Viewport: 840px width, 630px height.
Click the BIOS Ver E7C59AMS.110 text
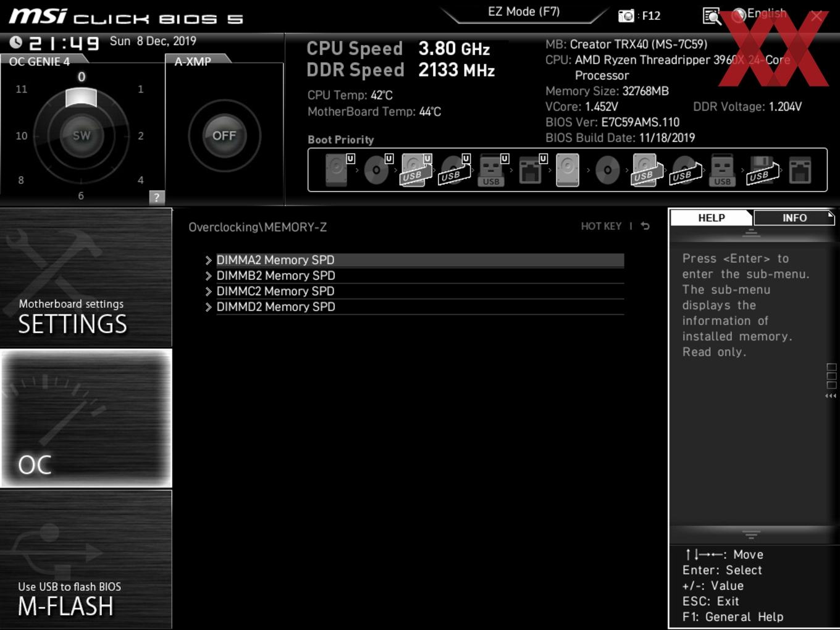(612, 122)
